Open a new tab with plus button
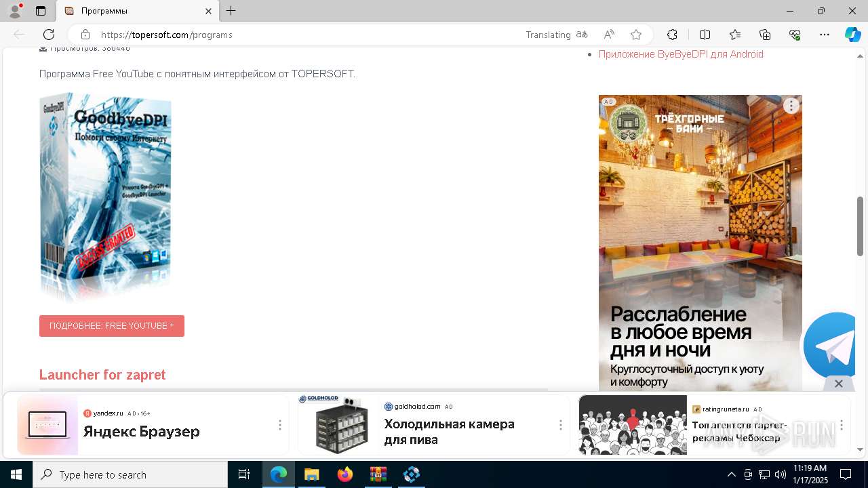 (x=231, y=11)
